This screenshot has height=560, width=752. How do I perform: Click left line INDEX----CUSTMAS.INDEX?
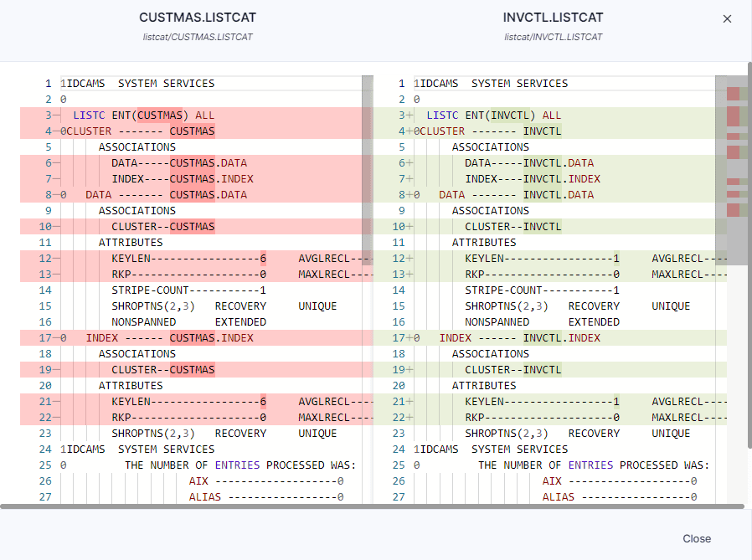coord(183,179)
